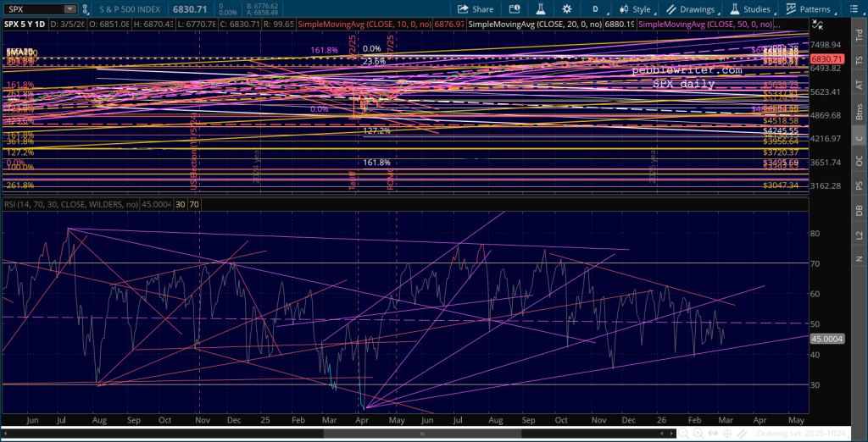Click the pan left-right arrows icon
This screenshot has height=442, width=868.
pyautogui.click(x=712, y=434)
